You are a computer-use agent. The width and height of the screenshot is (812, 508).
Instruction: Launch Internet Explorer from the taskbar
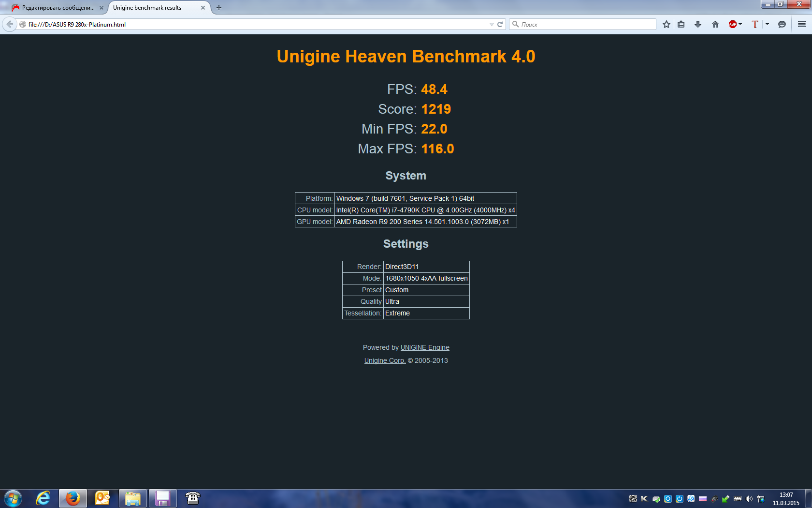pyautogui.click(x=43, y=498)
